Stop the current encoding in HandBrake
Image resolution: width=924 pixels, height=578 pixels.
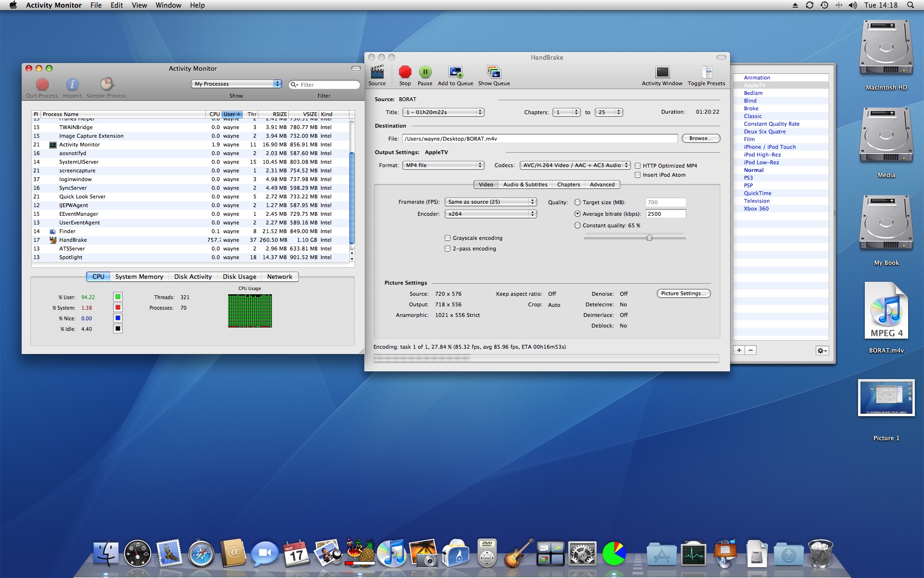pos(405,72)
